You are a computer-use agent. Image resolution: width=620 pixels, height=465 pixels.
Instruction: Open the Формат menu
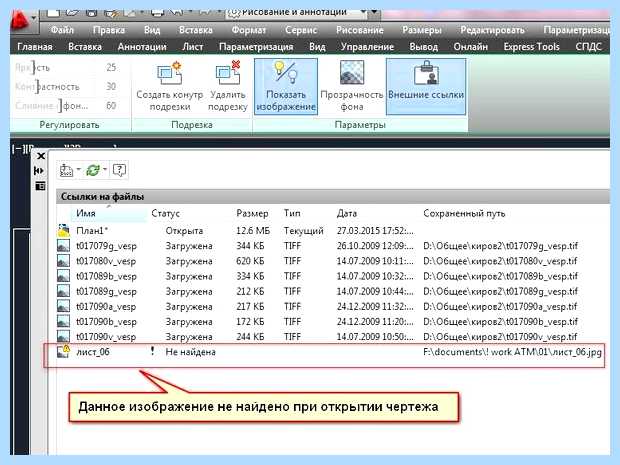pyautogui.click(x=249, y=30)
